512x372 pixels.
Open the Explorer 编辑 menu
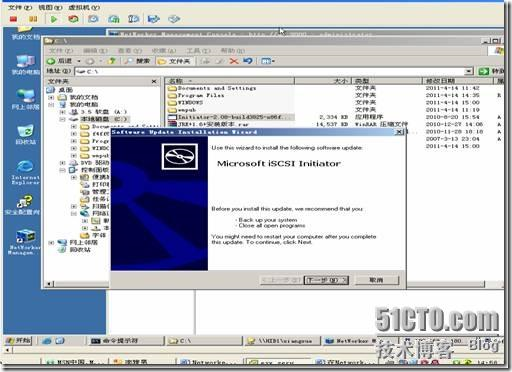click(x=95, y=51)
